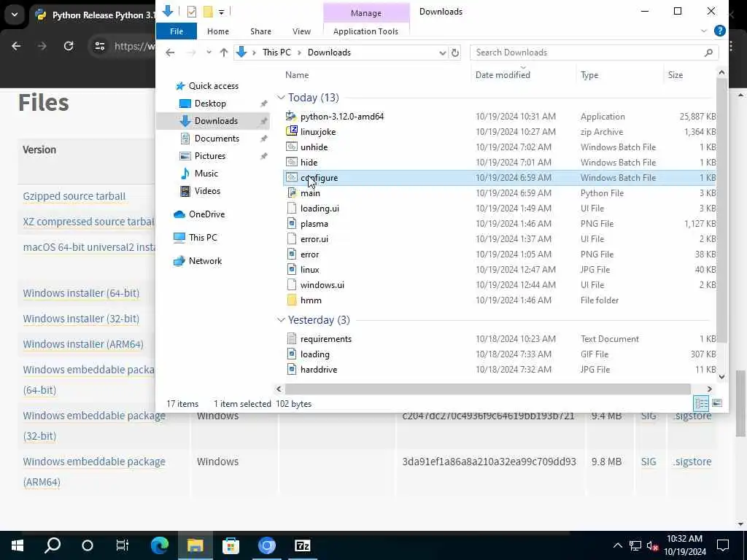Screen dimensions: 747x560
Task: Open browser tab list dropdown
Action: (15, 15)
